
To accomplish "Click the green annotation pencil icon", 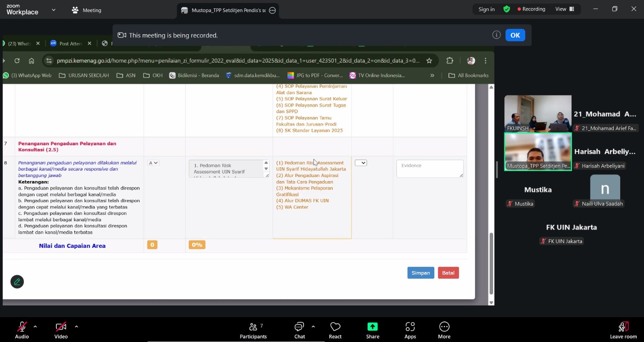I will (x=17, y=282).
